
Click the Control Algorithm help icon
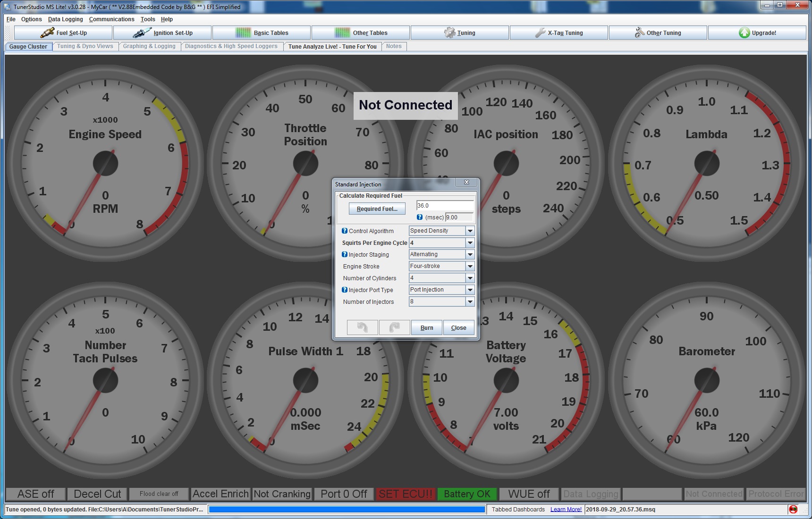(x=345, y=231)
